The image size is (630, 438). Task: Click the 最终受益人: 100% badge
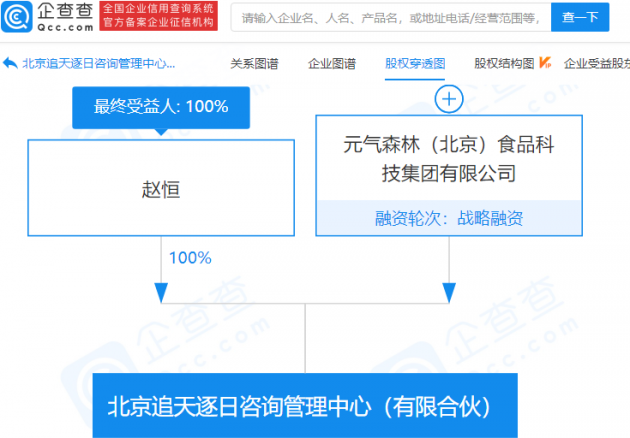(161, 107)
